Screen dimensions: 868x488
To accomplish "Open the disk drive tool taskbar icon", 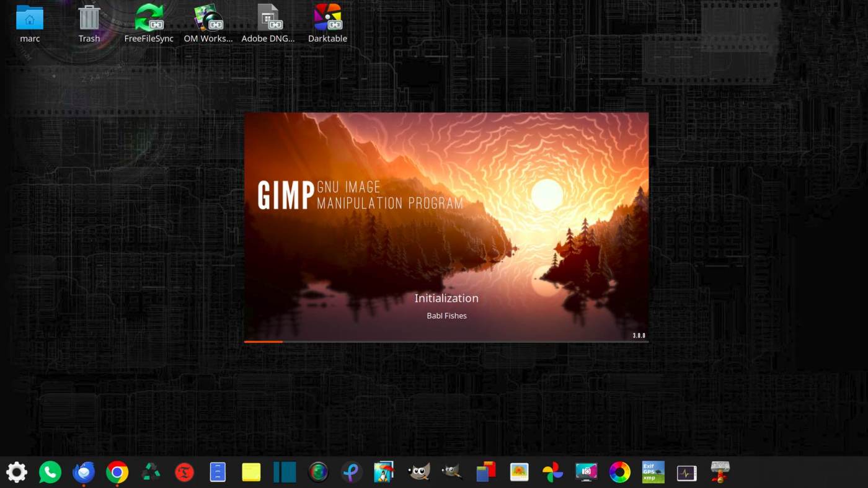I will click(720, 472).
